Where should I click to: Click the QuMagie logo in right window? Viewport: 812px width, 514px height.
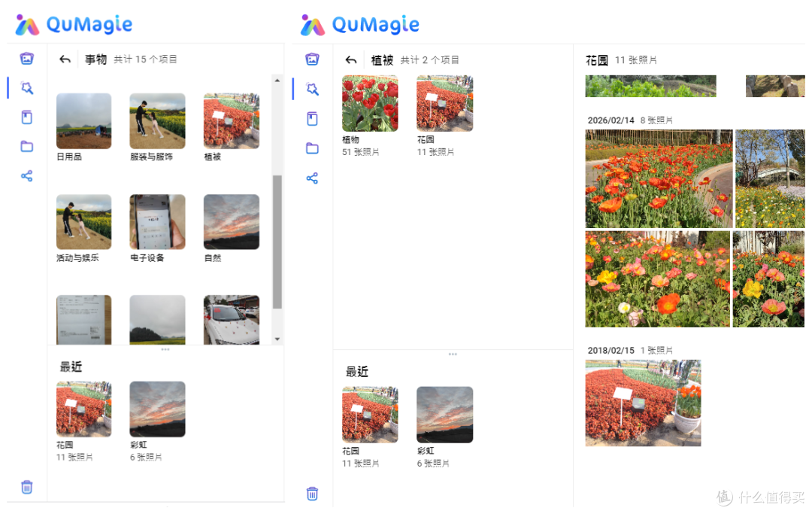(x=360, y=24)
